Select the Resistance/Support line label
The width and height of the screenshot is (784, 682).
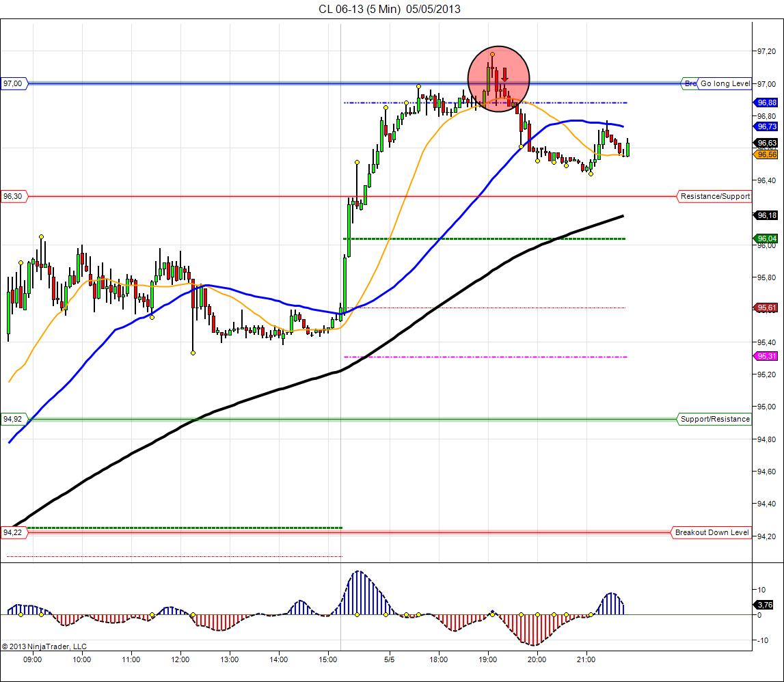[715, 197]
